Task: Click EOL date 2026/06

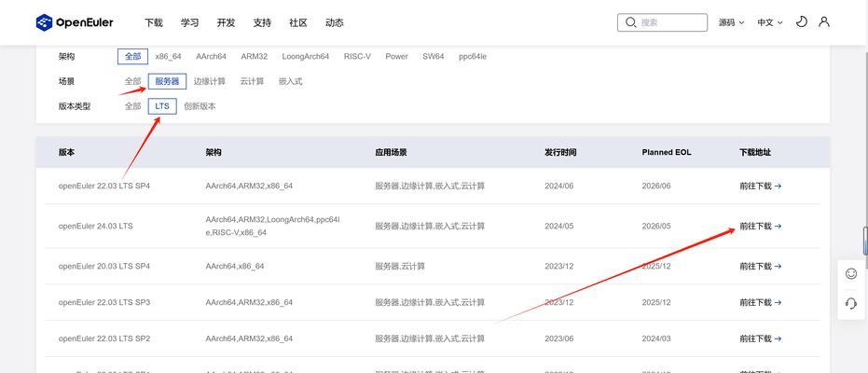Action: click(656, 186)
